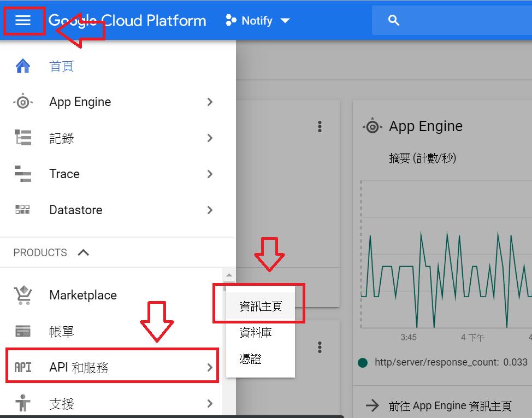Click the Trace icon in the sidebar
The height and width of the screenshot is (418, 532).
(x=23, y=174)
